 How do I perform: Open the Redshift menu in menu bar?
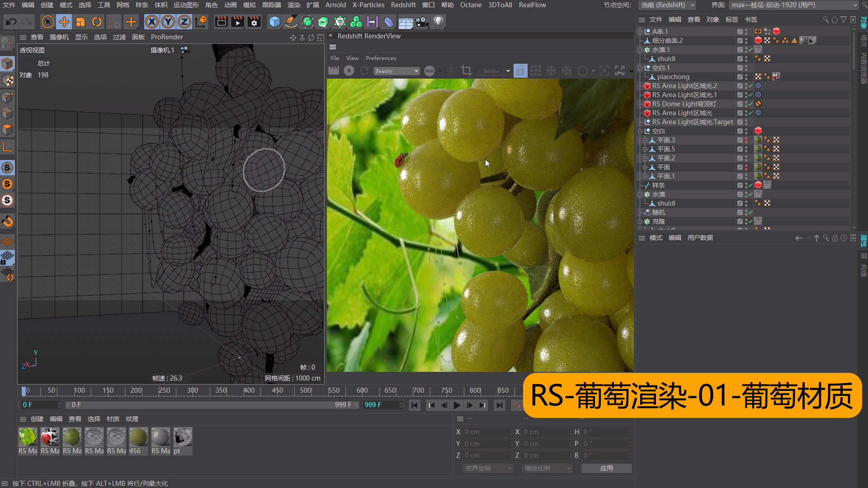pyautogui.click(x=403, y=5)
